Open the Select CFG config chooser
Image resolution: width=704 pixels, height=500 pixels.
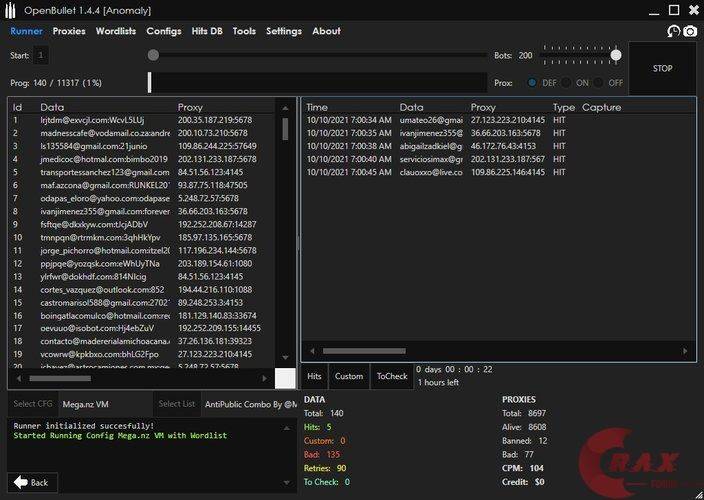click(x=32, y=404)
